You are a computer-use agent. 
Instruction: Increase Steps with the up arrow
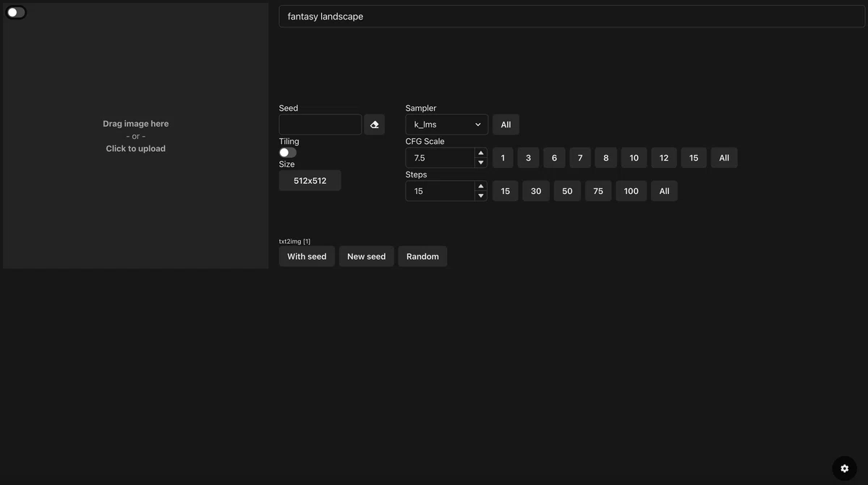click(x=481, y=186)
